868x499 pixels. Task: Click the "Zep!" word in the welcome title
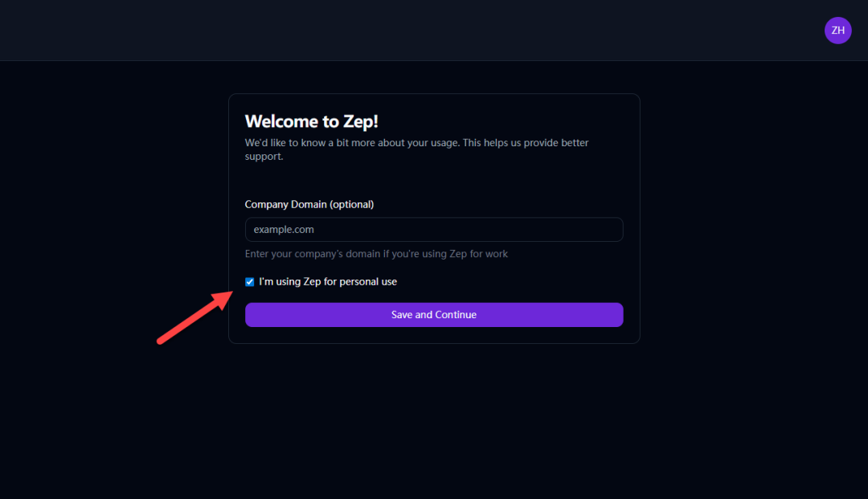coord(360,121)
